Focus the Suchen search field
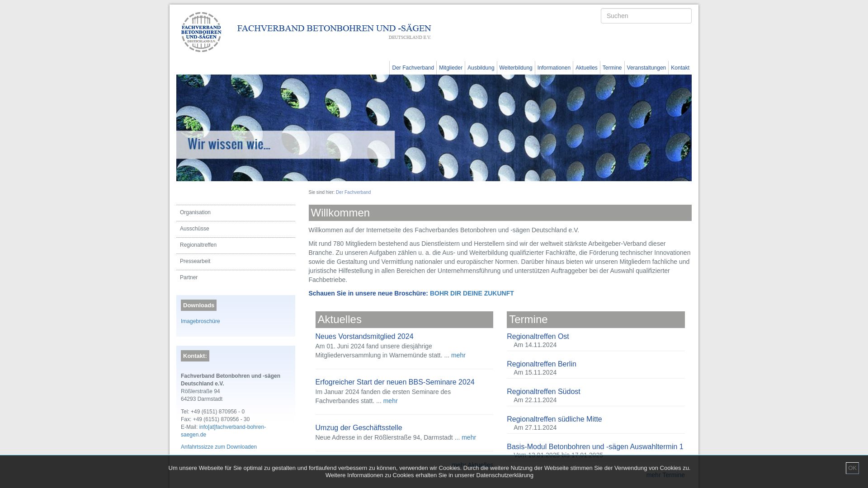 (x=646, y=16)
